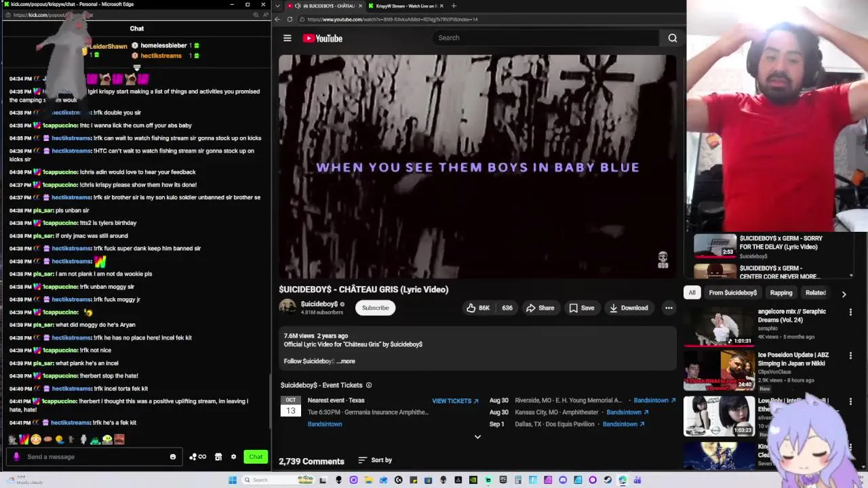Open Ice Poseidon Update video thumbnail
Screen dimensions: 868x488
(719, 370)
